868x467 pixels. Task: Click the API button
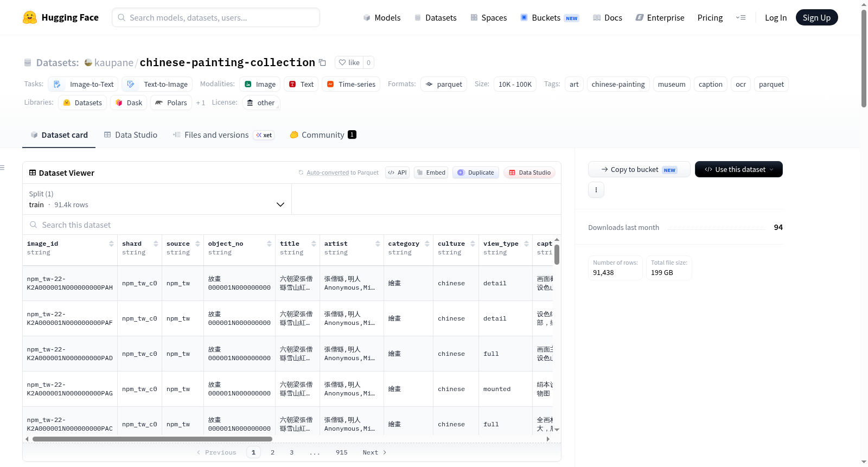tap(397, 172)
